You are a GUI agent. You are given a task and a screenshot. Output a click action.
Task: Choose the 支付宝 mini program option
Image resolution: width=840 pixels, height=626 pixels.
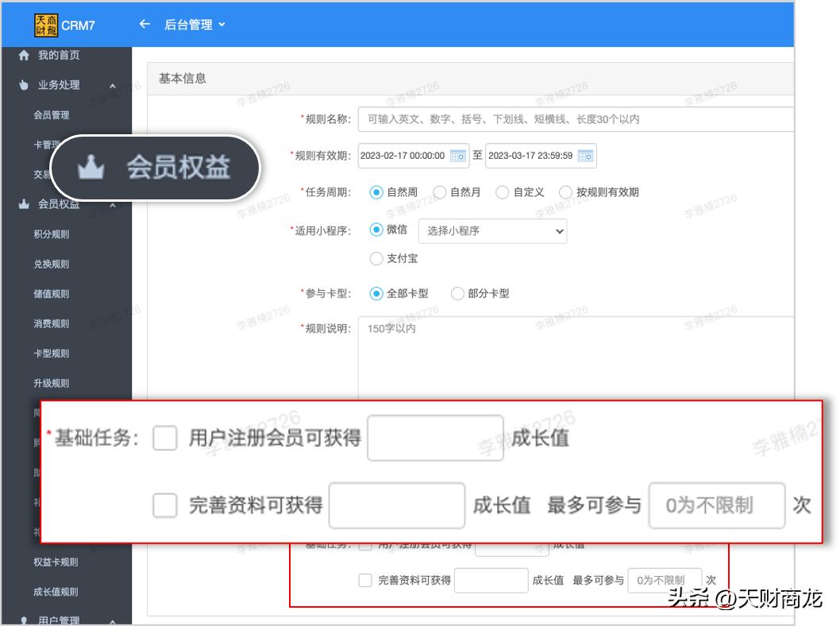[x=377, y=258]
